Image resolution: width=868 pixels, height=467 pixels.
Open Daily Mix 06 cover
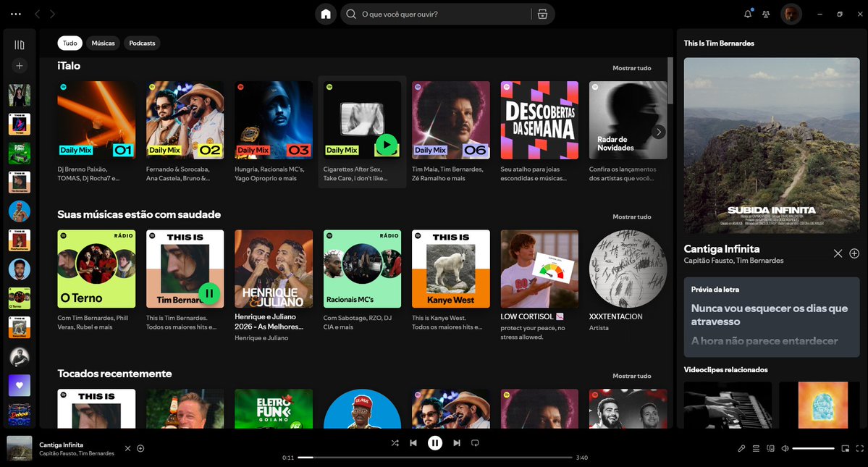click(450, 120)
